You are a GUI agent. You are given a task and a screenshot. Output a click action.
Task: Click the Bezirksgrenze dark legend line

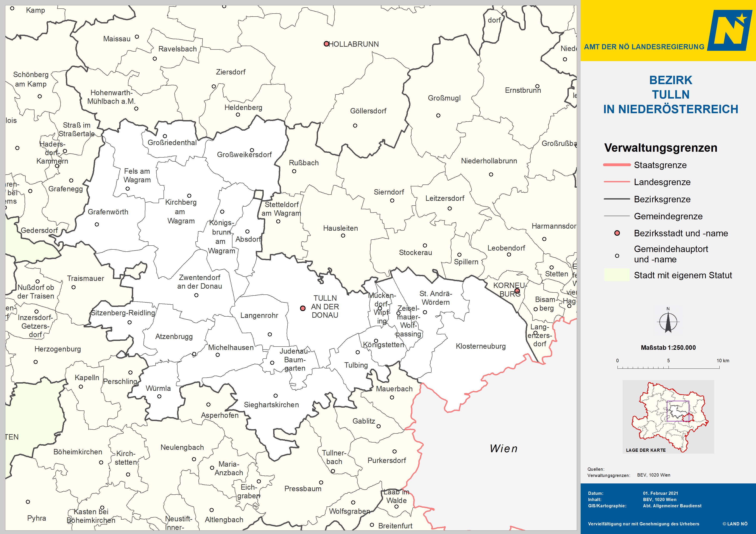[x=617, y=199]
